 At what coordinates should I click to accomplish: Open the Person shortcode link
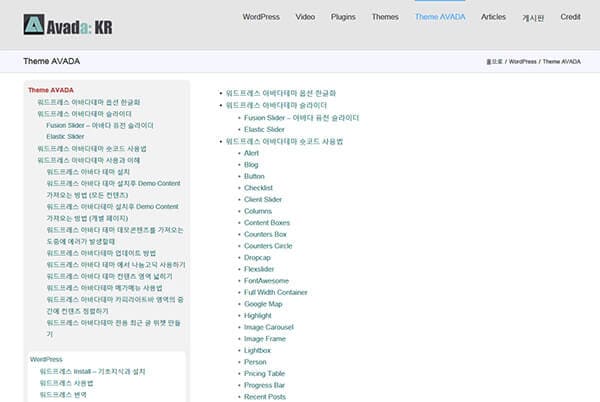click(x=255, y=362)
